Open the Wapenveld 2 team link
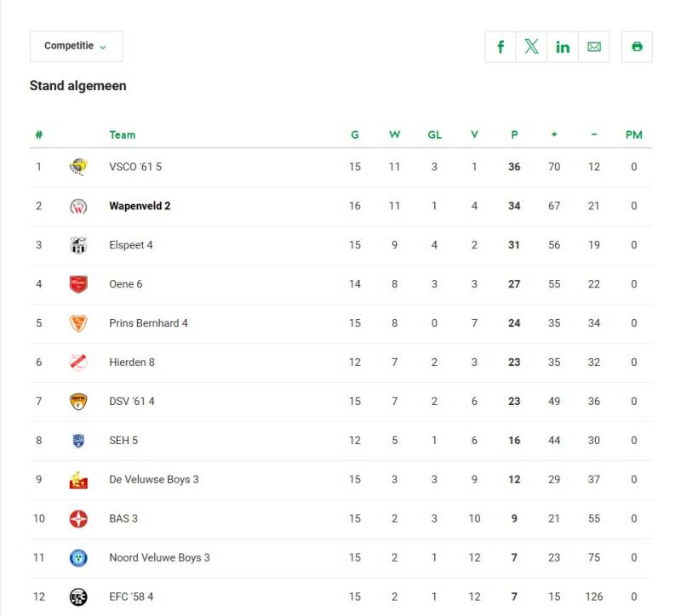 coord(140,206)
